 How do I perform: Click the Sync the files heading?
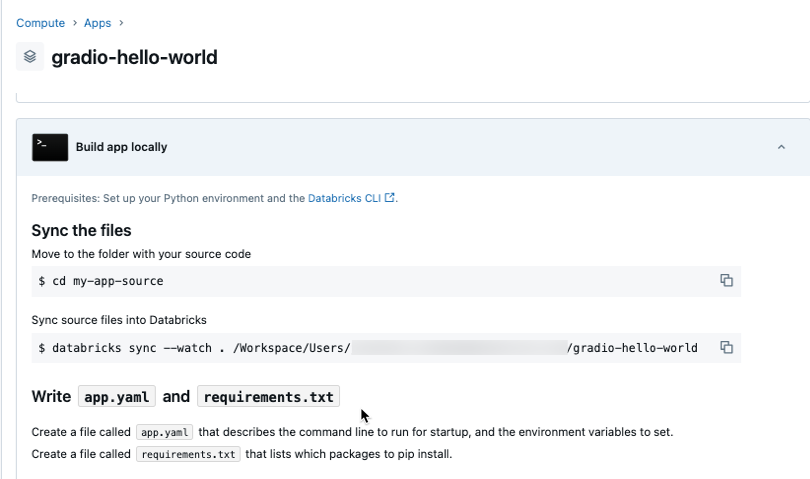point(81,231)
